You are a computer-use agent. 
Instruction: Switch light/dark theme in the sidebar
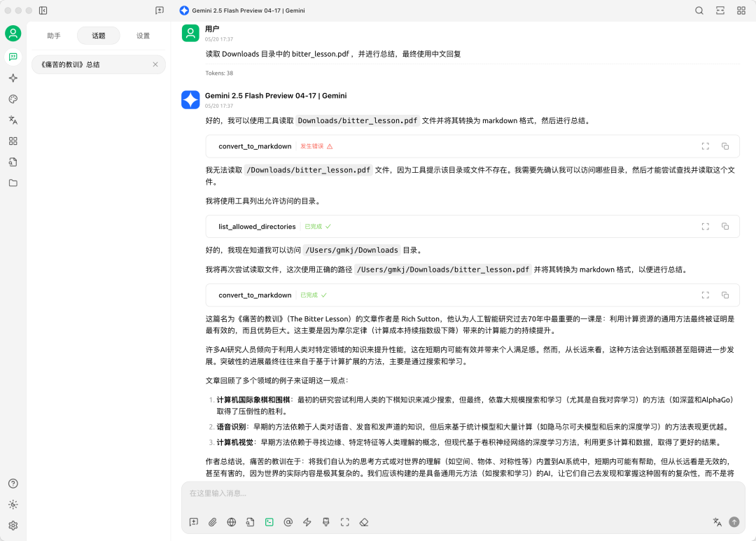(x=13, y=505)
